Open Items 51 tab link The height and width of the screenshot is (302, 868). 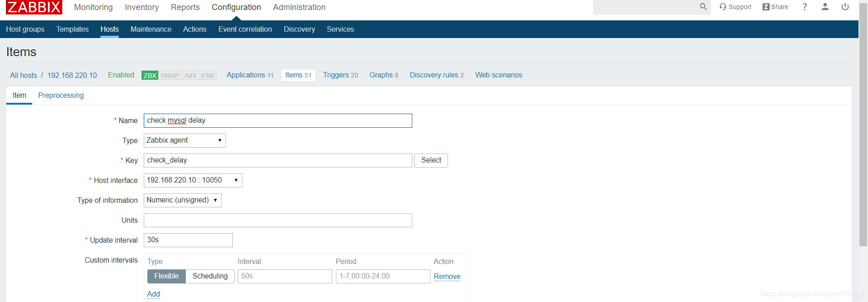click(x=298, y=75)
